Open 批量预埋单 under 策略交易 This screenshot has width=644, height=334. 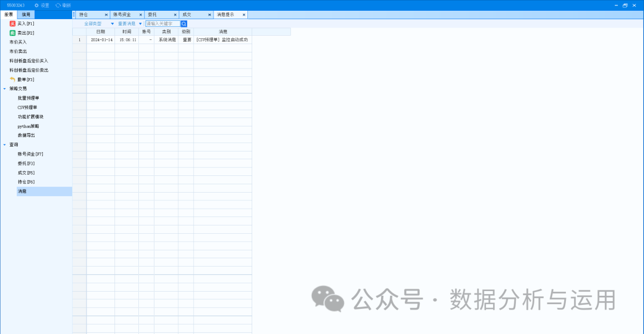click(29, 98)
